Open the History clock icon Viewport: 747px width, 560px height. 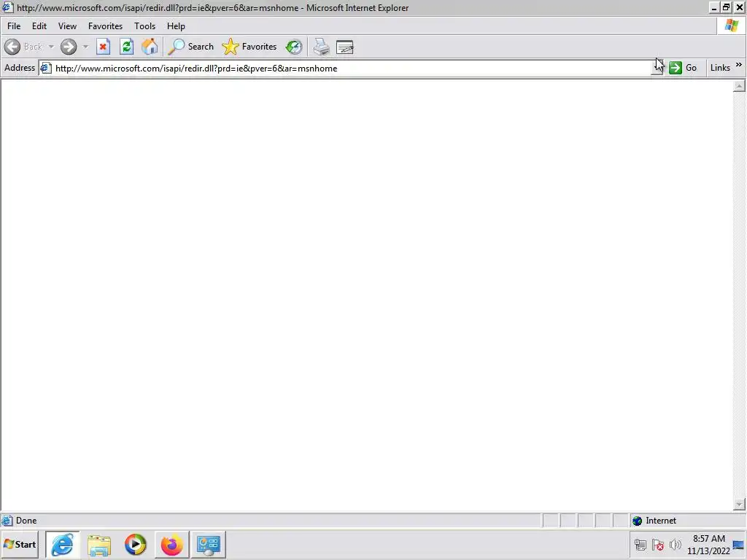coord(294,47)
